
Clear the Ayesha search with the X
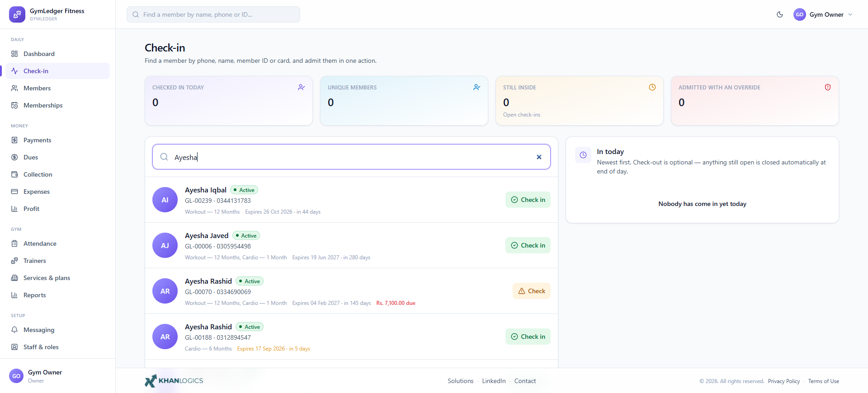pyautogui.click(x=539, y=157)
